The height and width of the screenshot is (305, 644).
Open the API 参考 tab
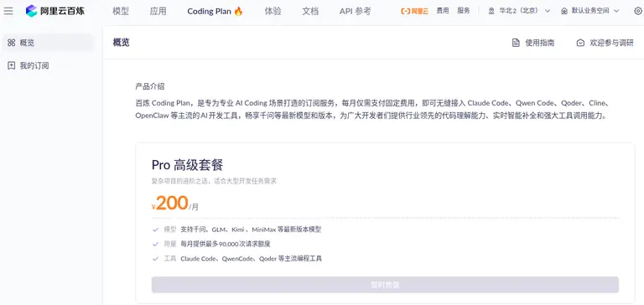pyautogui.click(x=356, y=12)
